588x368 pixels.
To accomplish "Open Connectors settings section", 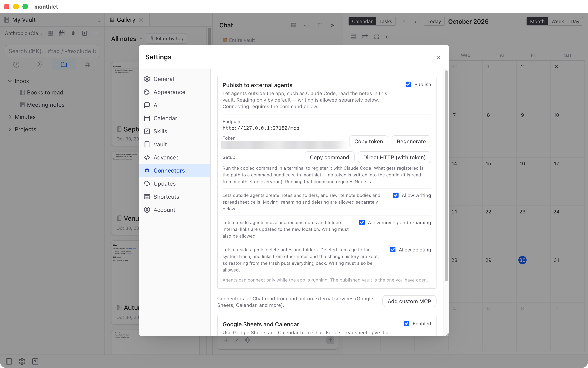I will [x=175, y=170].
